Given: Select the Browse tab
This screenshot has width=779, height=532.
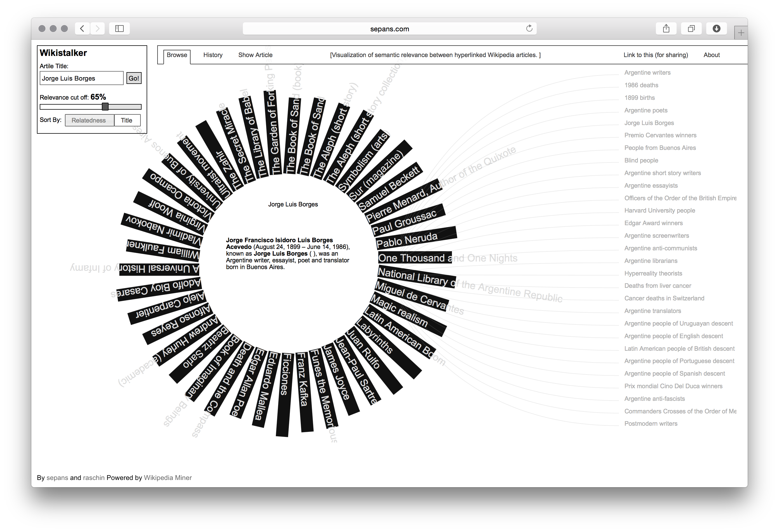Looking at the screenshot, I should (x=177, y=55).
